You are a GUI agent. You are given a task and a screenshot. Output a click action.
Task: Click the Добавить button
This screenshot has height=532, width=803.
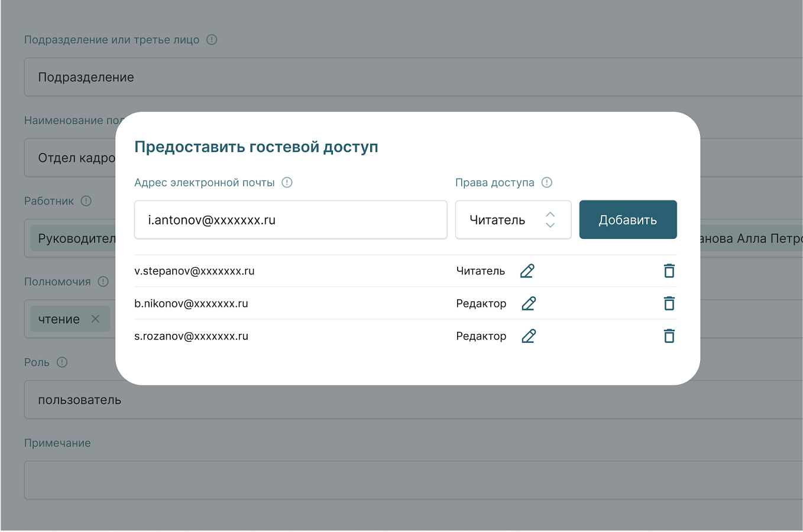(x=628, y=220)
